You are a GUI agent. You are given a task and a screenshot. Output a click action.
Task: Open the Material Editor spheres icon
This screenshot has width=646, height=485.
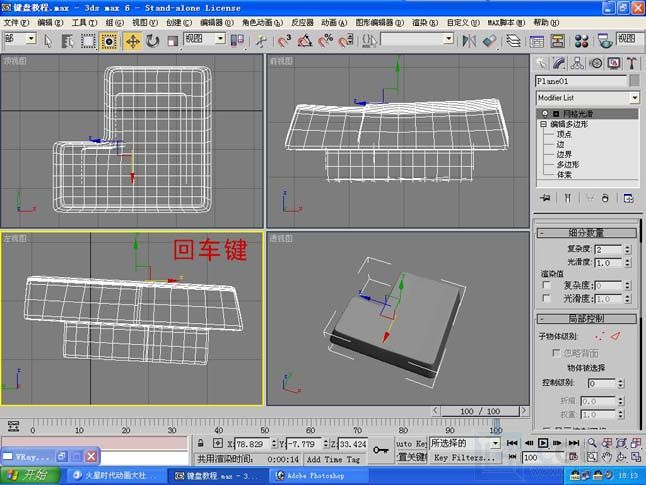pyautogui.click(x=581, y=41)
